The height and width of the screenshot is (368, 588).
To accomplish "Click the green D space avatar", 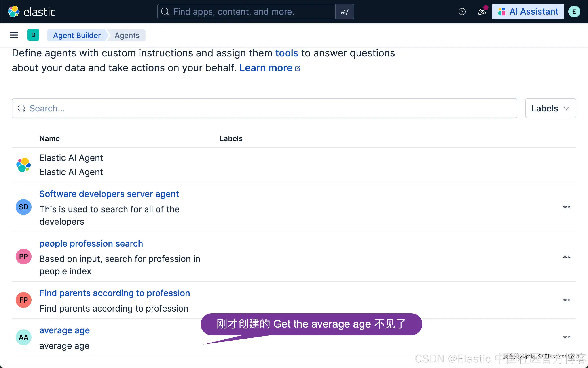I will 33,35.
